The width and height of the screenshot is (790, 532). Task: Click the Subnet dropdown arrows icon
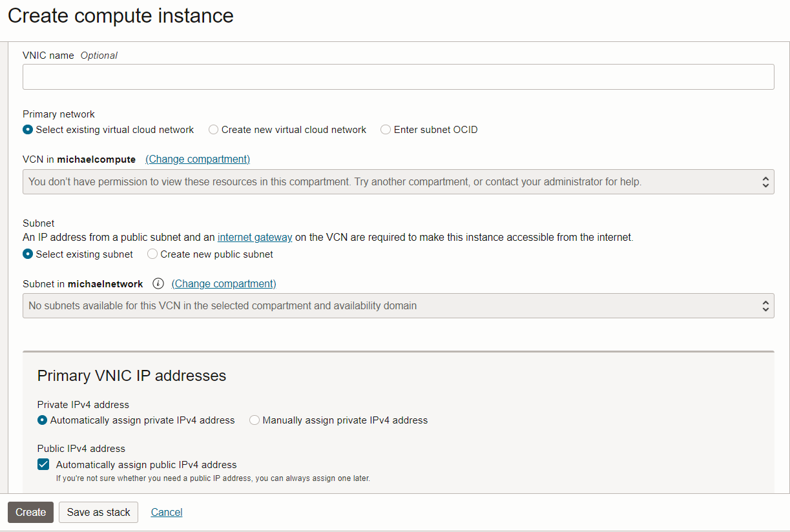765,306
